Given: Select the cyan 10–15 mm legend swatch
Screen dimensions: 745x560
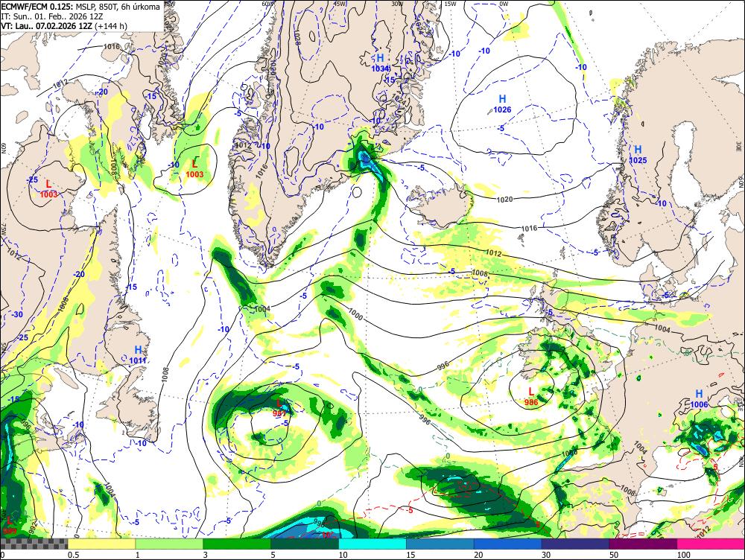Looking at the screenshot, I should tap(372, 544).
